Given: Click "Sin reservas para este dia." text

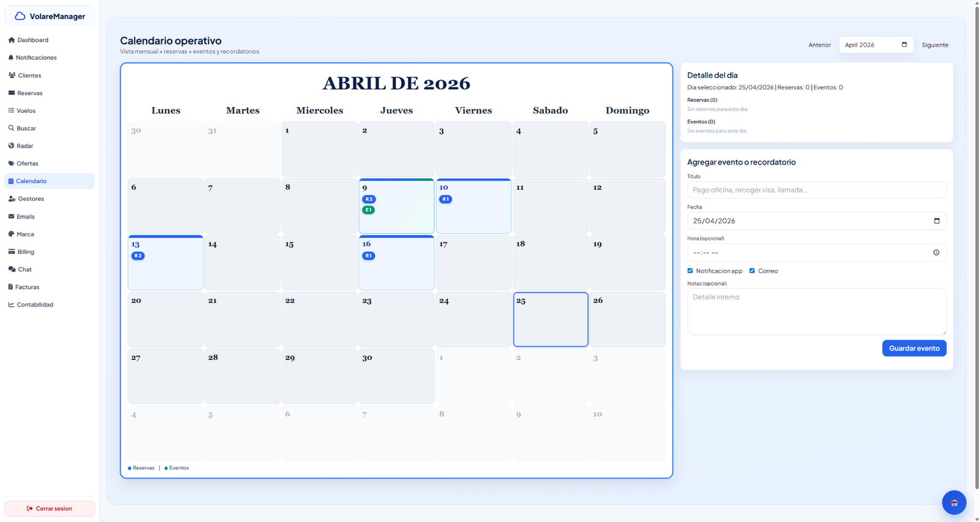Looking at the screenshot, I should 718,109.
